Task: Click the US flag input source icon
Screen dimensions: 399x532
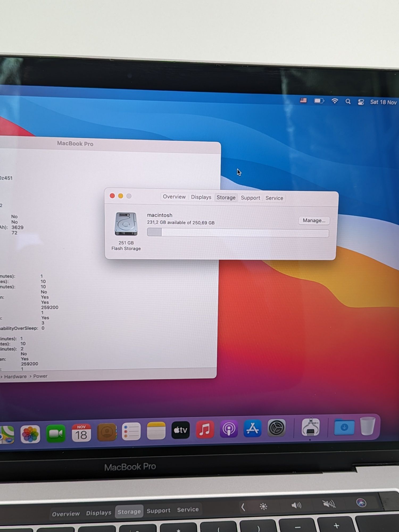Action: (x=303, y=100)
